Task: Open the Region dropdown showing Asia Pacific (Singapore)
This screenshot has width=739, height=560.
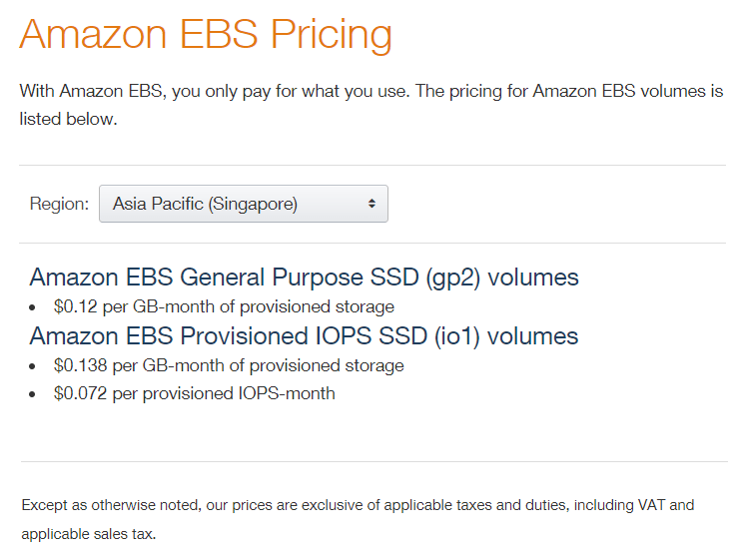Action: coord(243,204)
